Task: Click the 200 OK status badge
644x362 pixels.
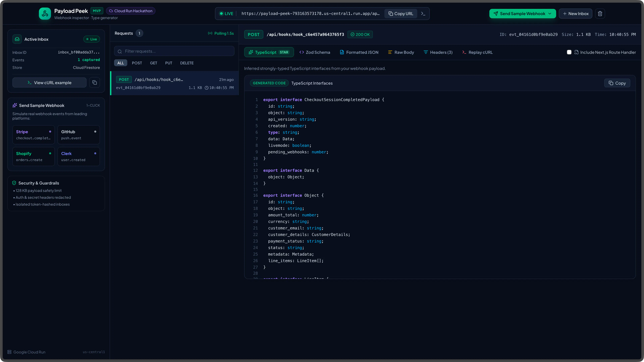Action: [x=360, y=35]
